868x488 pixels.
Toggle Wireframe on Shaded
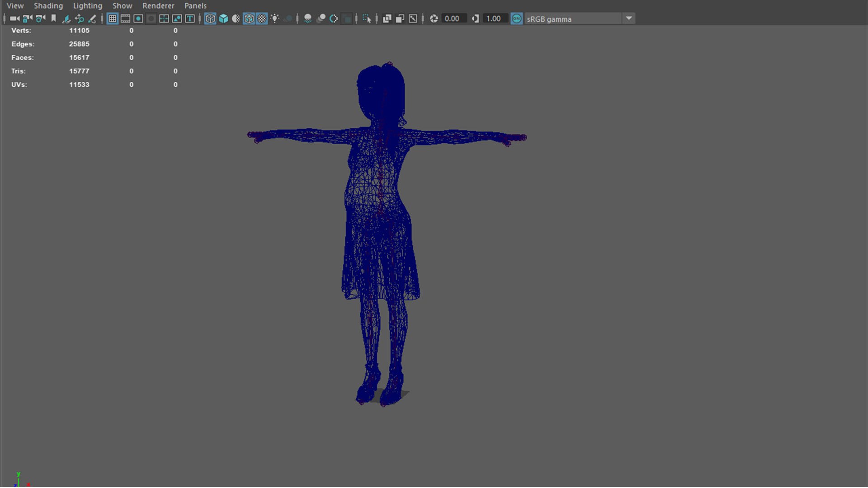point(249,19)
